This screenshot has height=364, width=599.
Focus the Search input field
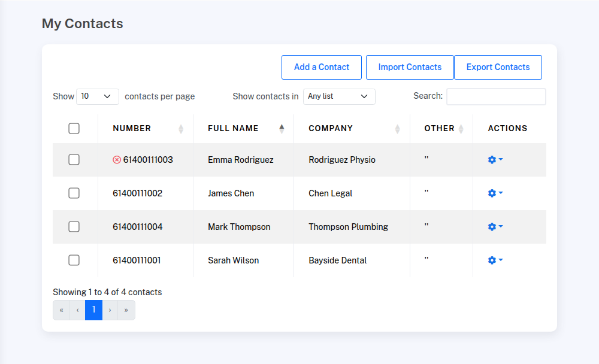pyautogui.click(x=496, y=96)
